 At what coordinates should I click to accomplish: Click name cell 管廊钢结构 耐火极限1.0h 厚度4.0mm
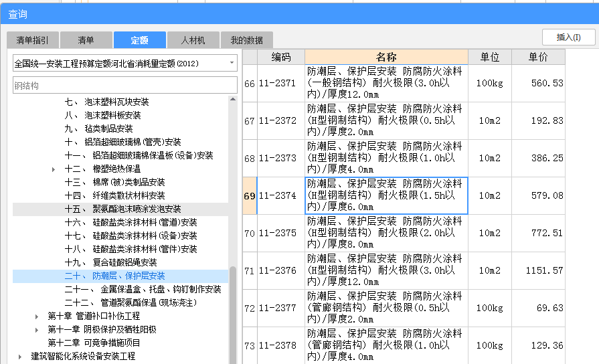pyautogui.click(x=386, y=345)
